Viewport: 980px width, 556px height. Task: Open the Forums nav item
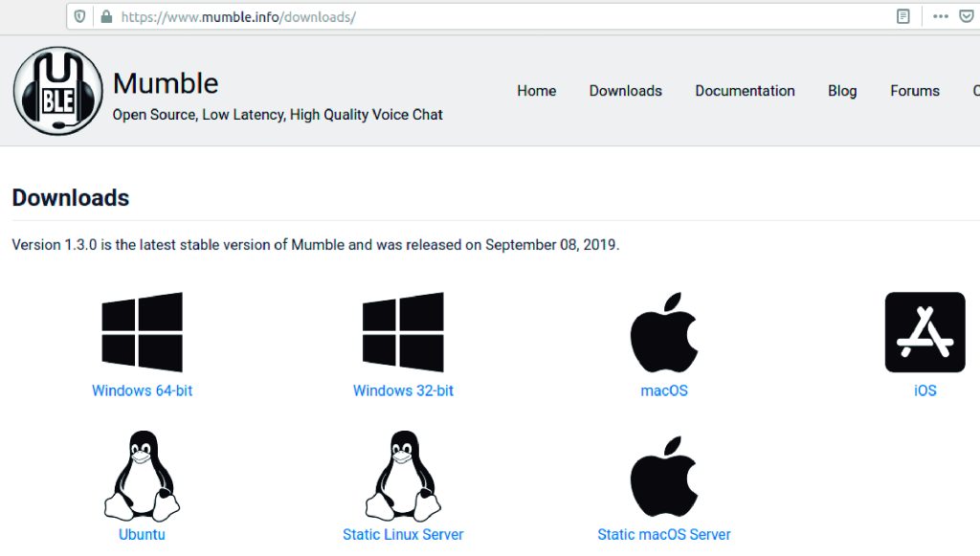point(915,91)
